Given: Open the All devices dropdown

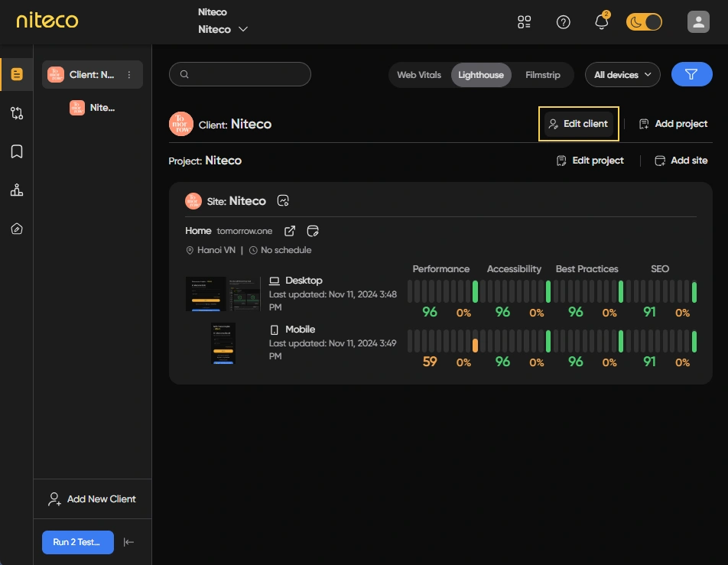Looking at the screenshot, I should 622,75.
